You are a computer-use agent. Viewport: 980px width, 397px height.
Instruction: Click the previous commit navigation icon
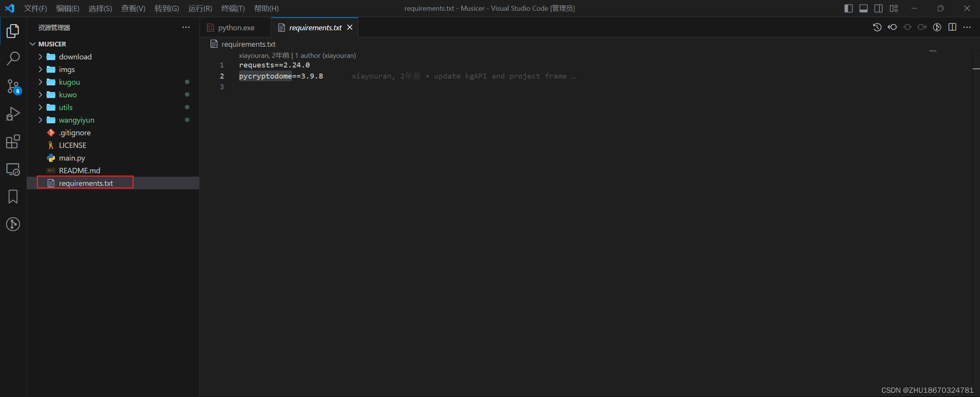[907, 27]
